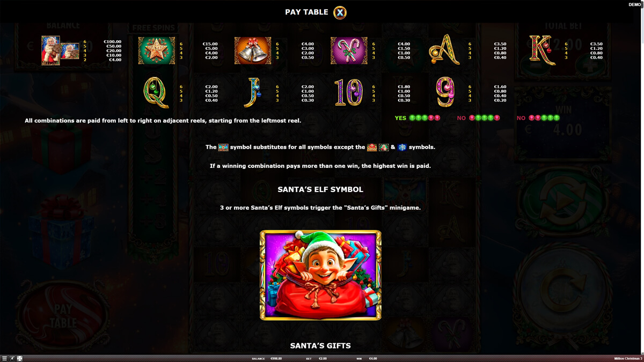The width and height of the screenshot is (644, 362).
Task: Click the candy cane symbol
Action: [x=349, y=50]
